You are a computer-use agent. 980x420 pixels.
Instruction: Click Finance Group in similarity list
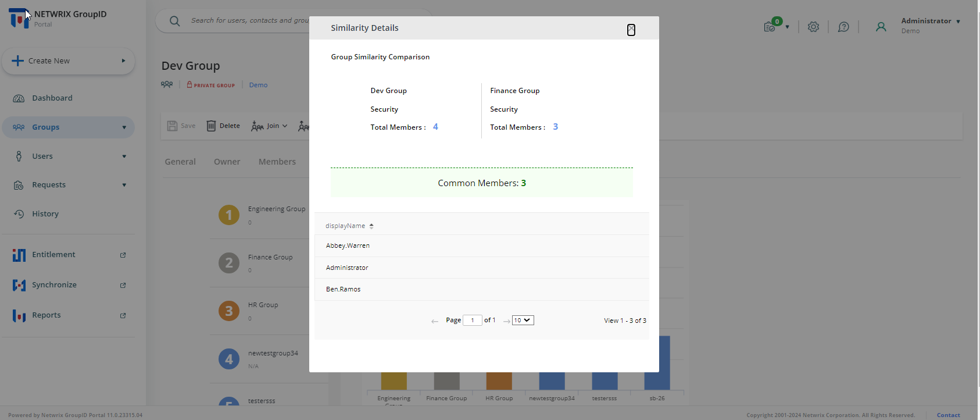[x=270, y=257]
